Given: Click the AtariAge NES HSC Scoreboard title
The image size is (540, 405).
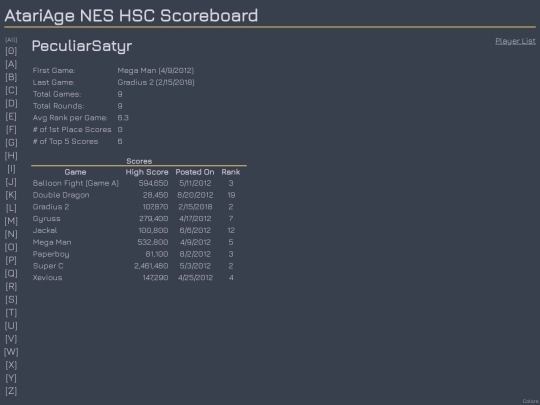Looking at the screenshot, I should (x=131, y=16).
